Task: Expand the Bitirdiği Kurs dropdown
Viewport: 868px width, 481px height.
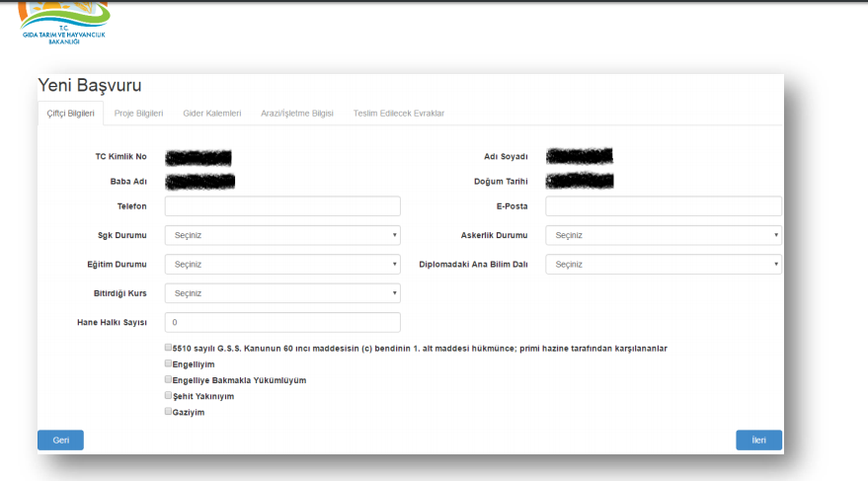Action: 282,293
